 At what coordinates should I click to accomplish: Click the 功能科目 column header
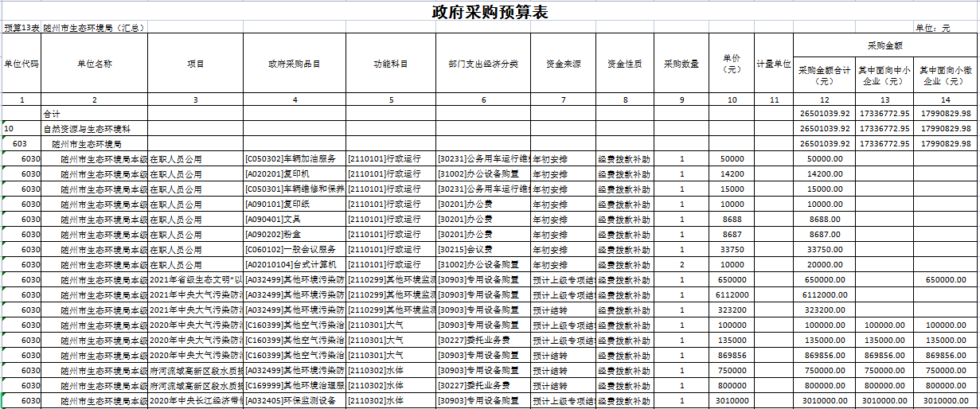click(391, 64)
